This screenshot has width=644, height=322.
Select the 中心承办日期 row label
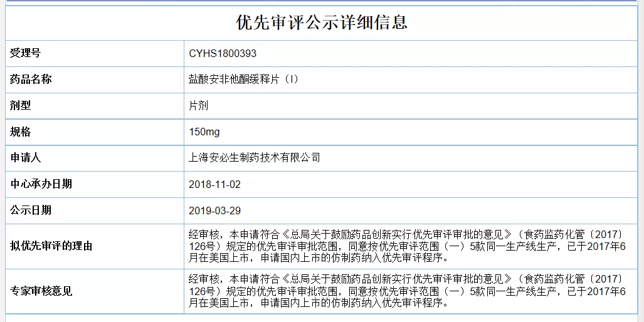pyautogui.click(x=41, y=184)
